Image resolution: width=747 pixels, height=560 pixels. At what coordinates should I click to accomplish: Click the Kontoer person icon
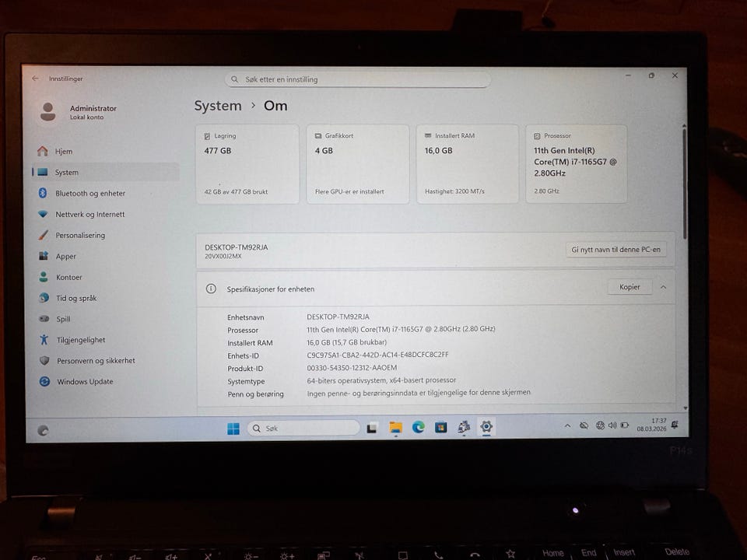point(44,277)
